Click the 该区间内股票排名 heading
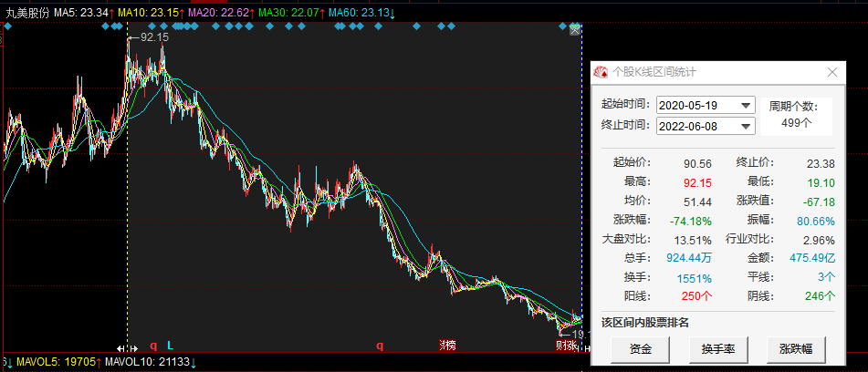 click(x=645, y=323)
